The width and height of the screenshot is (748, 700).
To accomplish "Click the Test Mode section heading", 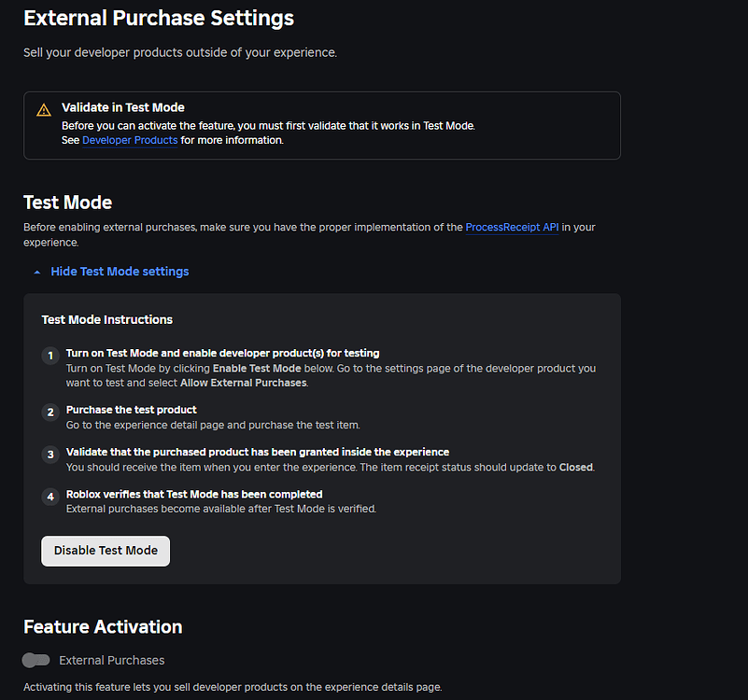I will click(68, 203).
